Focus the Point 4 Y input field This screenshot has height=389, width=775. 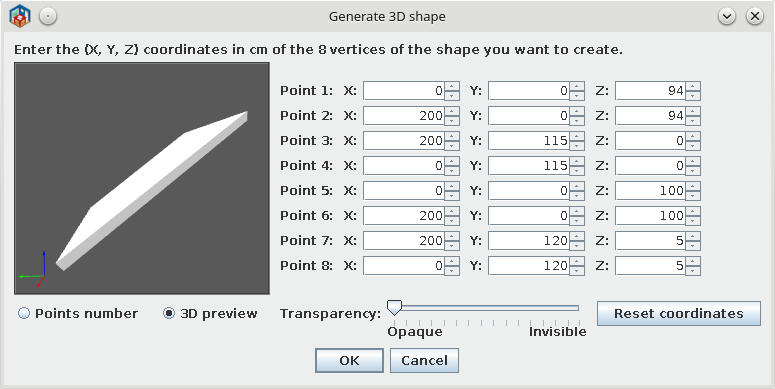click(x=529, y=166)
